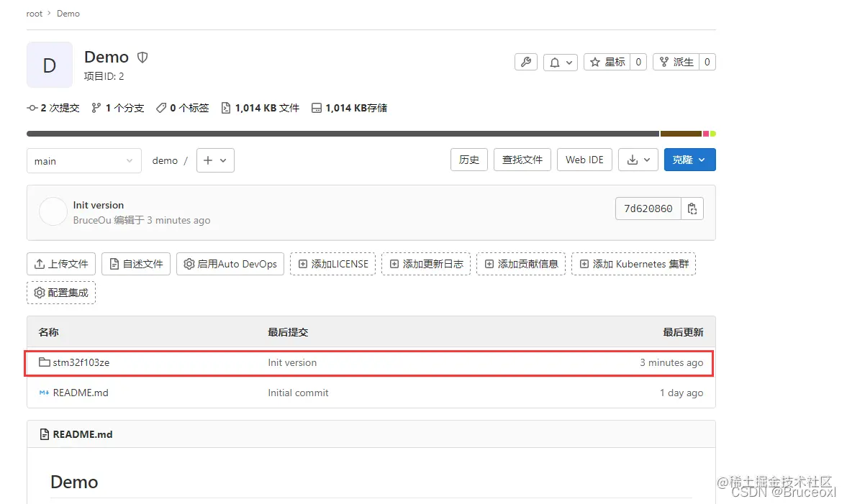View the 0 个标签 tags link
The width and height of the screenshot is (847, 504).
(183, 108)
